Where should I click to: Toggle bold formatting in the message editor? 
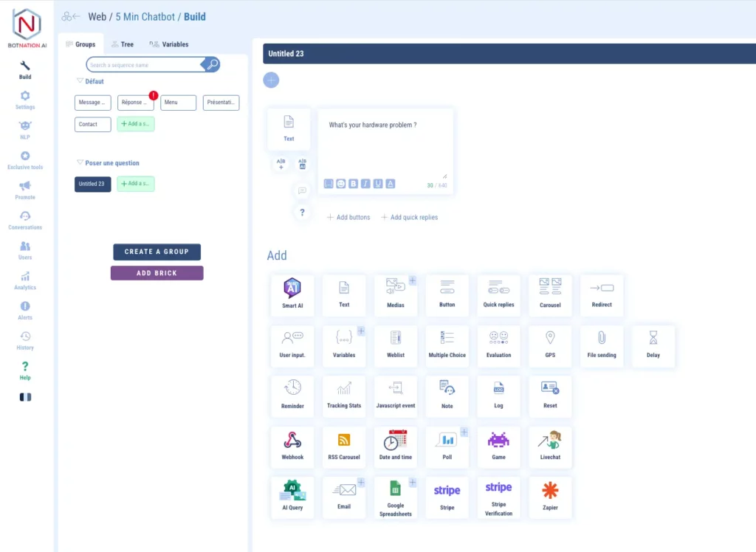point(354,183)
